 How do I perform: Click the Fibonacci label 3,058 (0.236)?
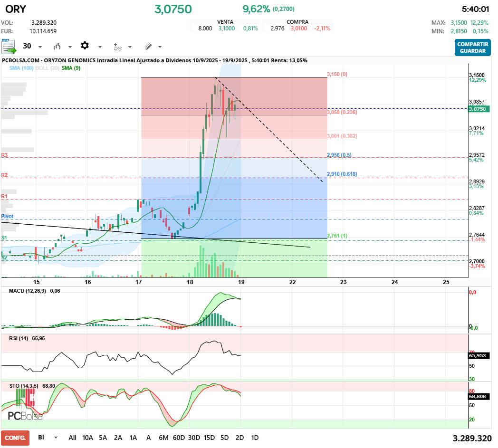pyautogui.click(x=342, y=113)
